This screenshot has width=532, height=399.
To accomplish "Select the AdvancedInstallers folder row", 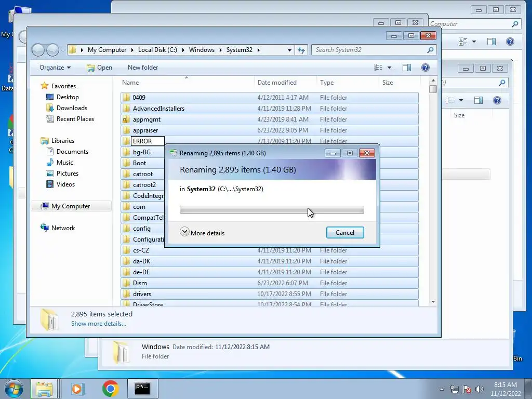I will click(x=270, y=108).
